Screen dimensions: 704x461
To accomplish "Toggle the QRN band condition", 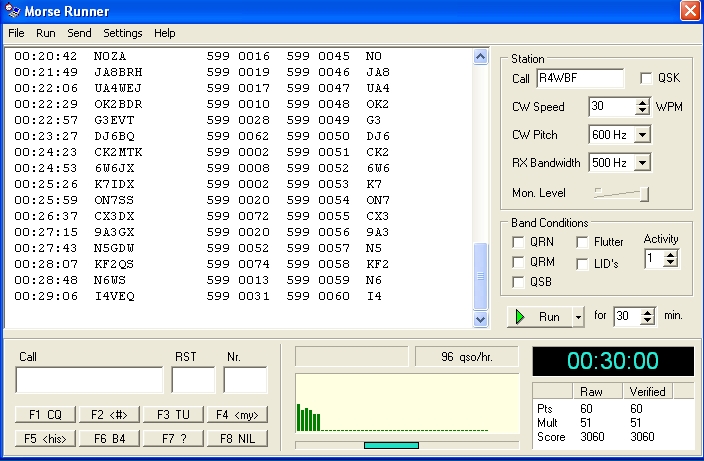I will pos(519,242).
